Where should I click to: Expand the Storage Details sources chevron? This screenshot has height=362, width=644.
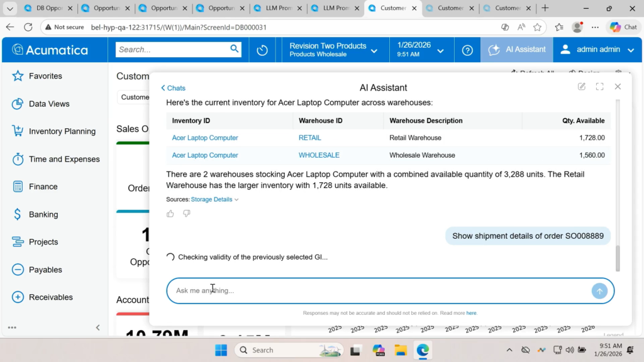click(x=236, y=200)
